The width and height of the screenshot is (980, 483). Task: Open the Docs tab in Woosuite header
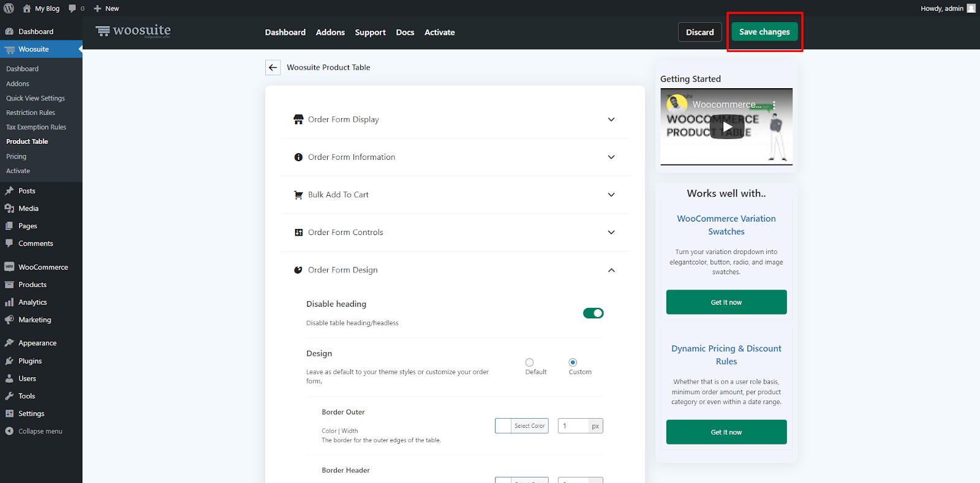pyautogui.click(x=405, y=32)
